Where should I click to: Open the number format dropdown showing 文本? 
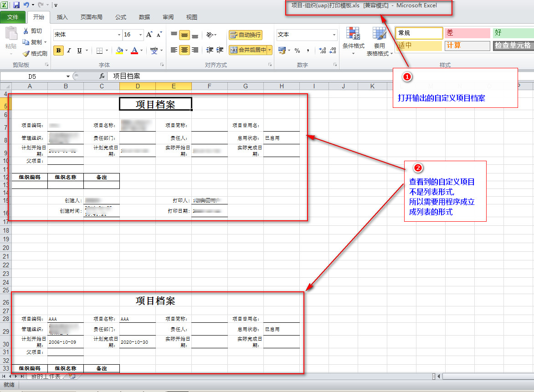334,35
